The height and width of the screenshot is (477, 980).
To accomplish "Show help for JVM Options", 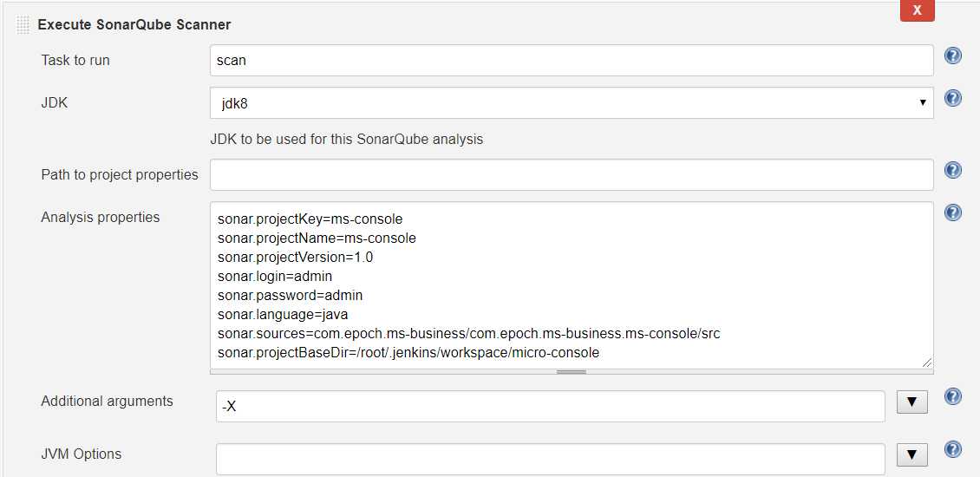I will click(952, 449).
